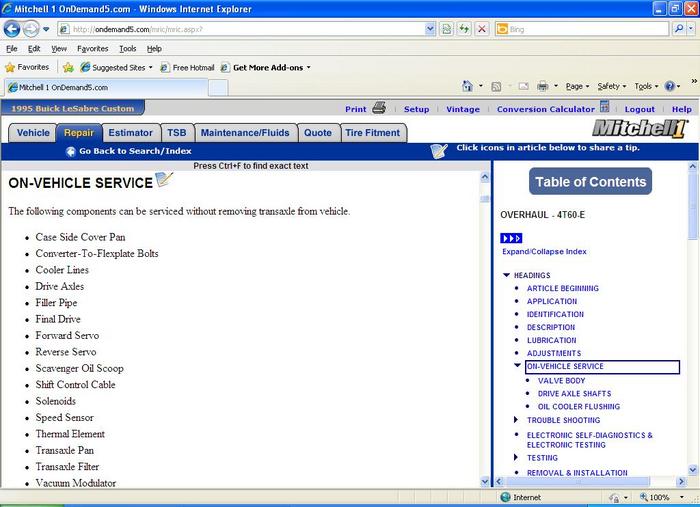Click the Add to Favorites Bar icon

(x=68, y=67)
